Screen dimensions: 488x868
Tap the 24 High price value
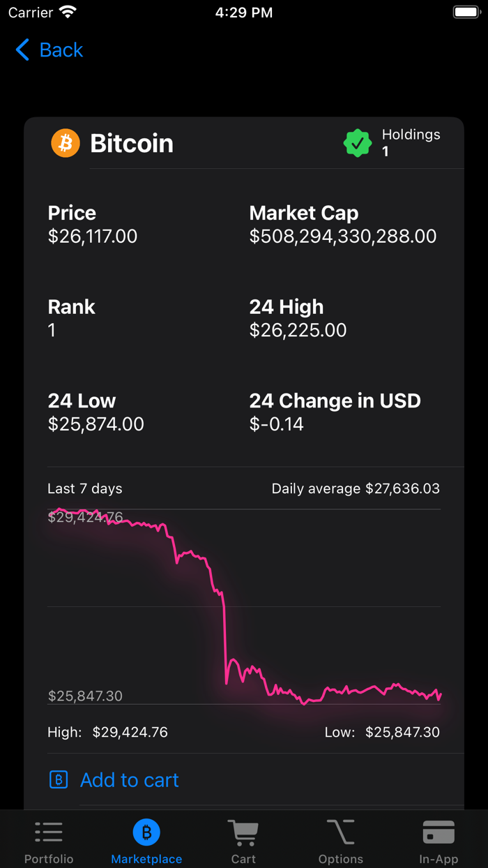tap(298, 330)
